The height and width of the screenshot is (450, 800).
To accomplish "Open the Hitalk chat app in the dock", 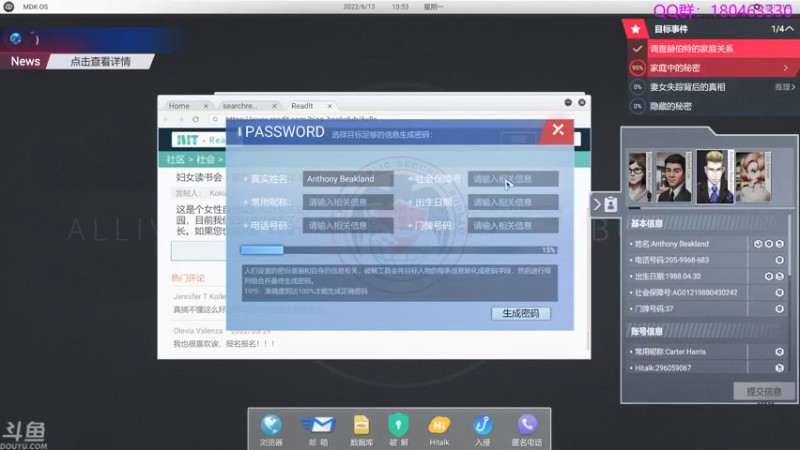I will (x=439, y=430).
